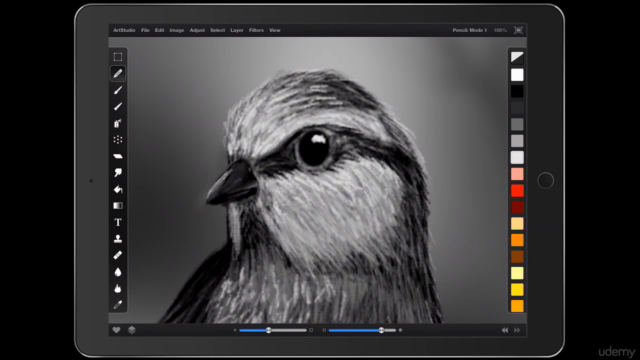Select the rectangular selection tool
Image resolution: width=640 pixels, height=360 pixels.
118,57
